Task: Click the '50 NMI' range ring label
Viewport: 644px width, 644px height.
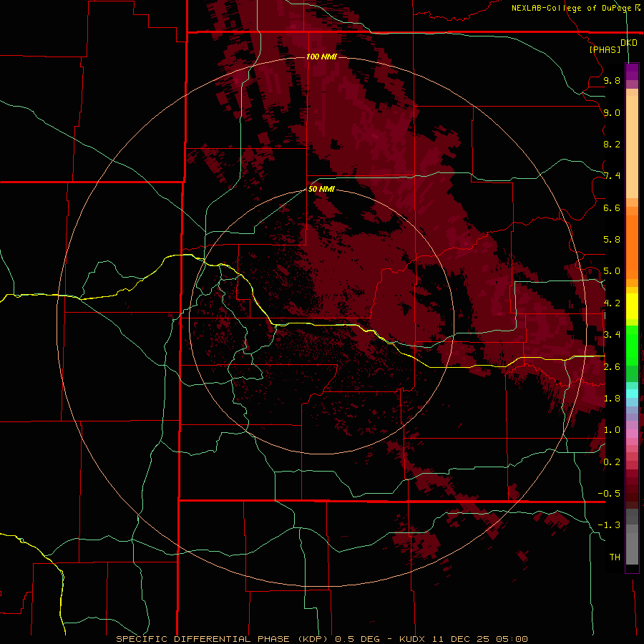Action: tap(321, 189)
